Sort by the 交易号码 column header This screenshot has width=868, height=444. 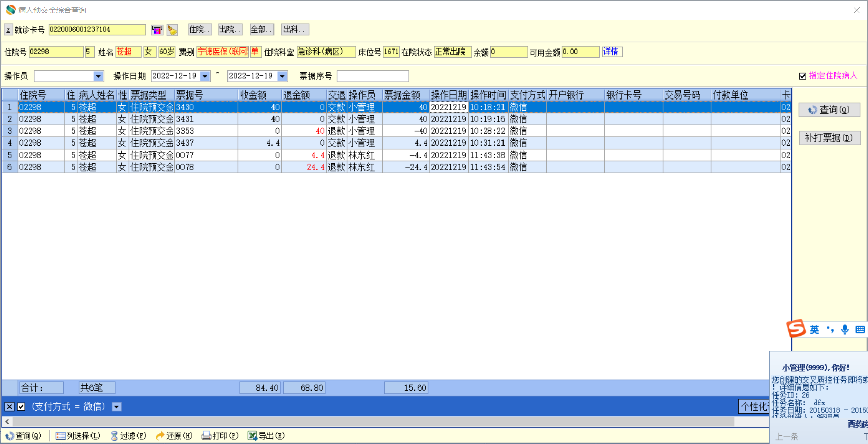687,95
